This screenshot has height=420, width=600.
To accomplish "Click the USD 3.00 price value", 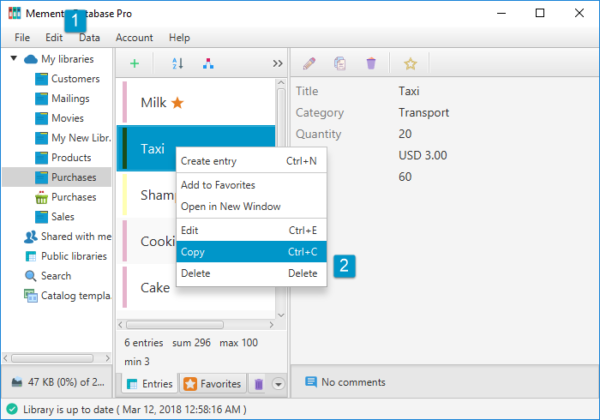I will coord(422,156).
